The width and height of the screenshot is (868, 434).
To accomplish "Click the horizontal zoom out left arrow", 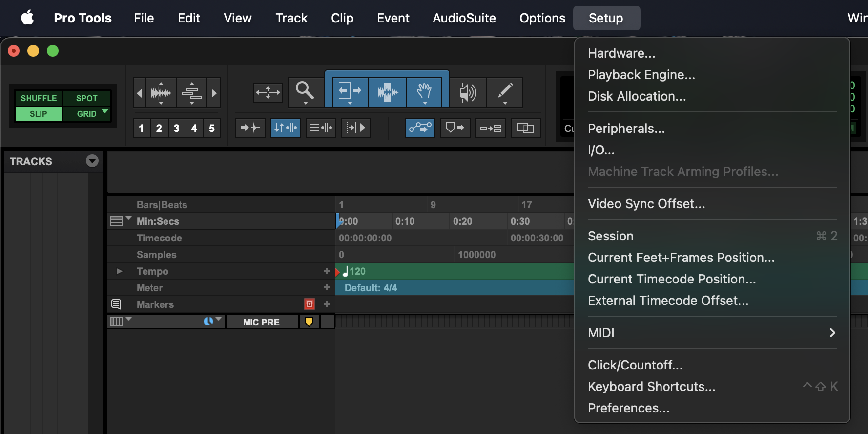I will [x=139, y=92].
